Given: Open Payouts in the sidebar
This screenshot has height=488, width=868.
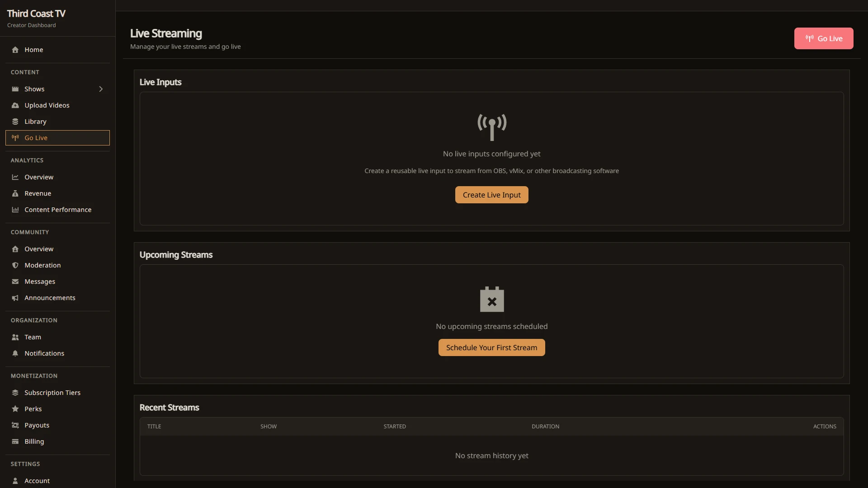Looking at the screenshot, I should coord(57,425).
